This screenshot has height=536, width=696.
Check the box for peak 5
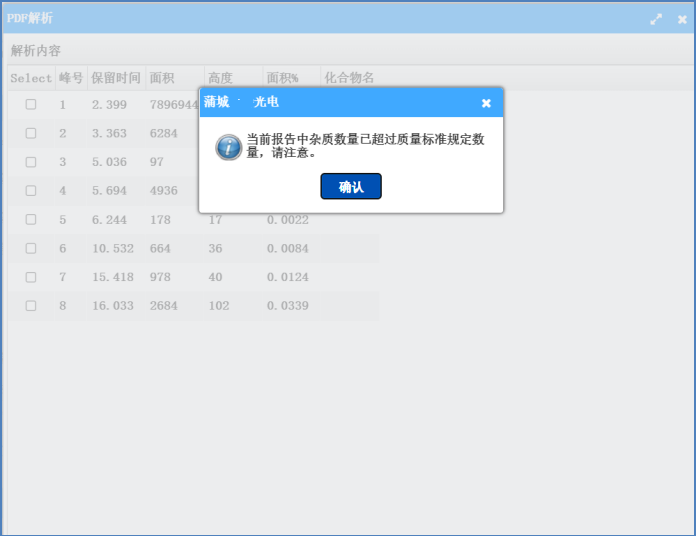point(31,220)
